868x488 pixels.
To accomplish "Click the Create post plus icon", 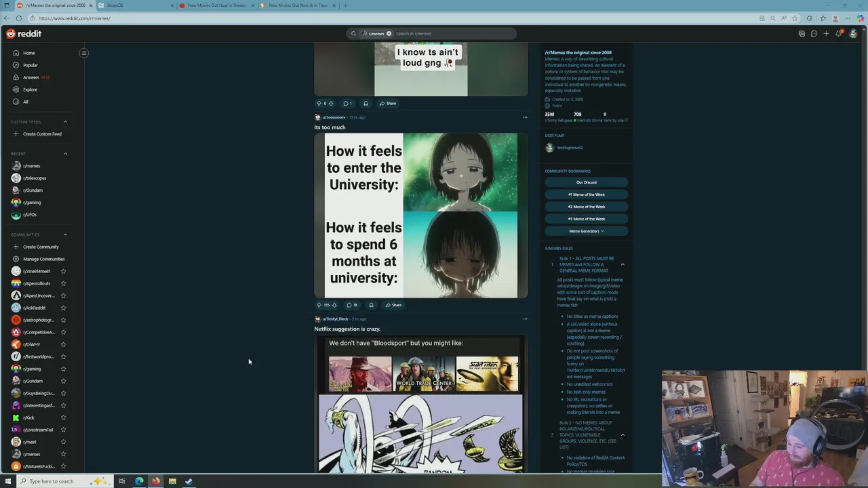I will click(826, 33).
